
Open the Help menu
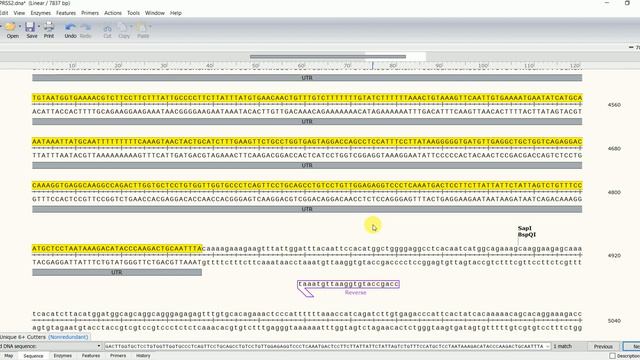coord(176,13)
